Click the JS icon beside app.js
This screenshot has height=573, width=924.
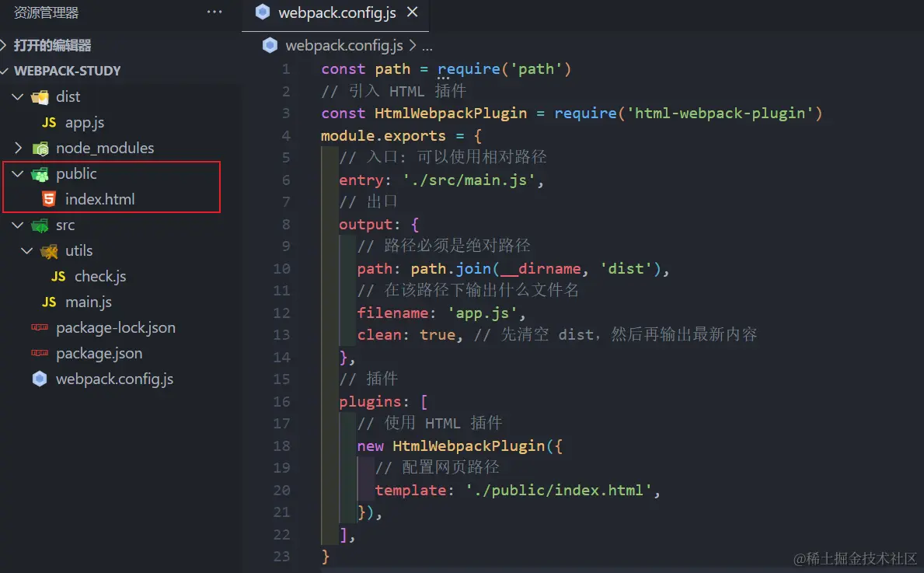(49, 123)
